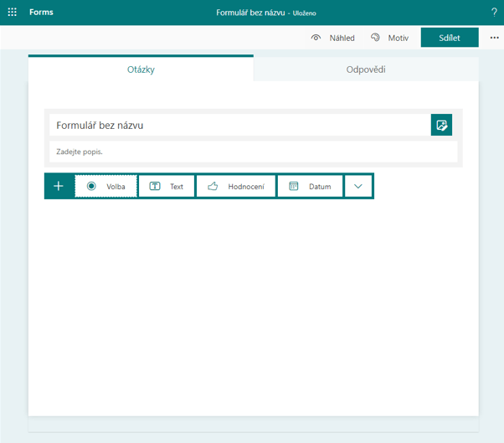Select the Otázky tab
504x443 pixels.
[x=141, y=70]
